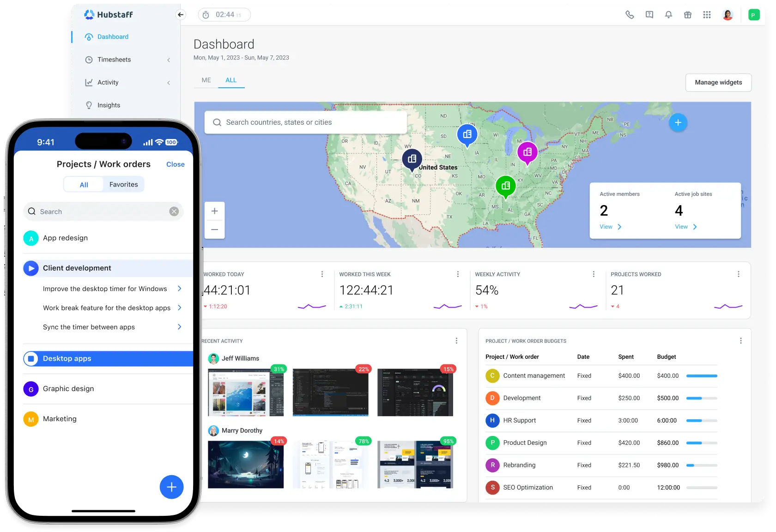Open the help question-mark icon
The image size is (776, 532).
point(649,14)
